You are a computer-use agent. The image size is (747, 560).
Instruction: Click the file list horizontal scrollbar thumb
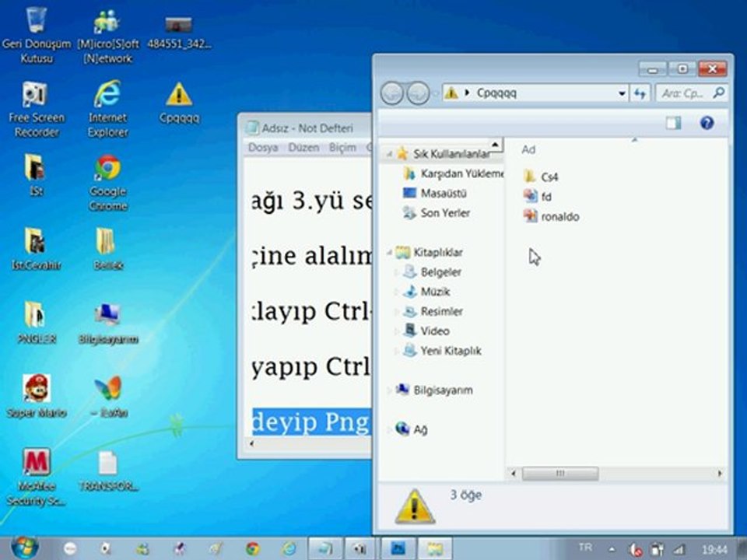560,474
